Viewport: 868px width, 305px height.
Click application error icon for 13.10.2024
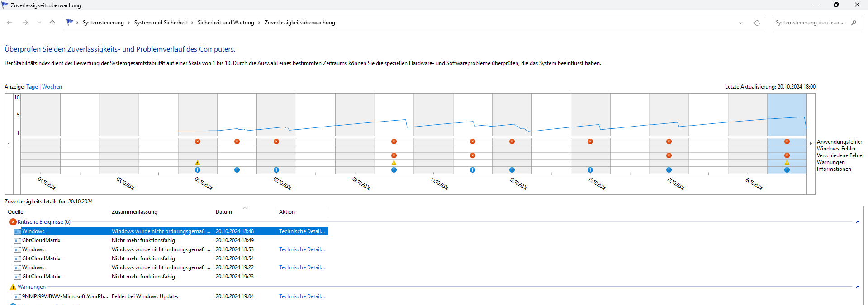512,141
